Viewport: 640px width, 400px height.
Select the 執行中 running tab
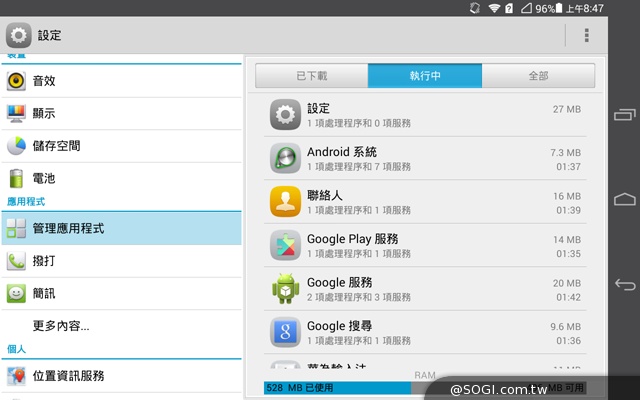(425, 76)
